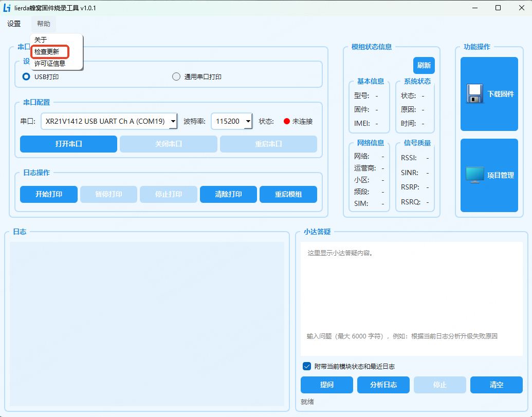
Task: Click the 基本信息 group title
Action: [x=371, y=81]
